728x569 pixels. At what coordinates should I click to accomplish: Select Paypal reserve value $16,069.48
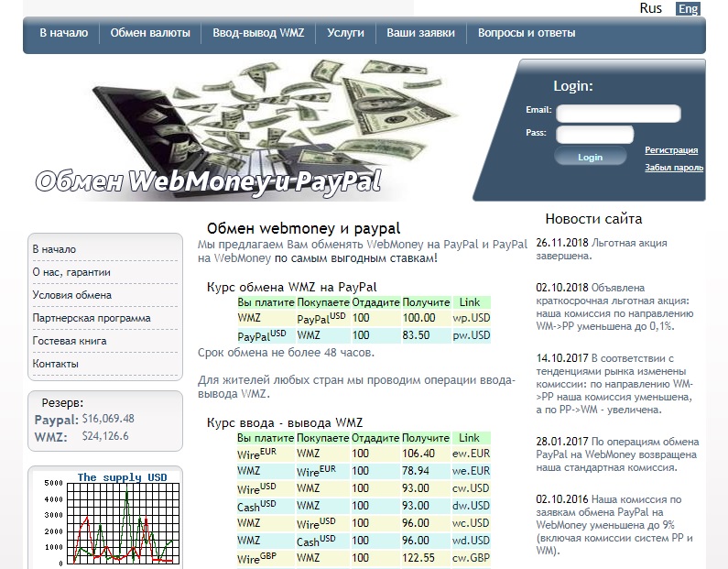[x=108, y=419]
